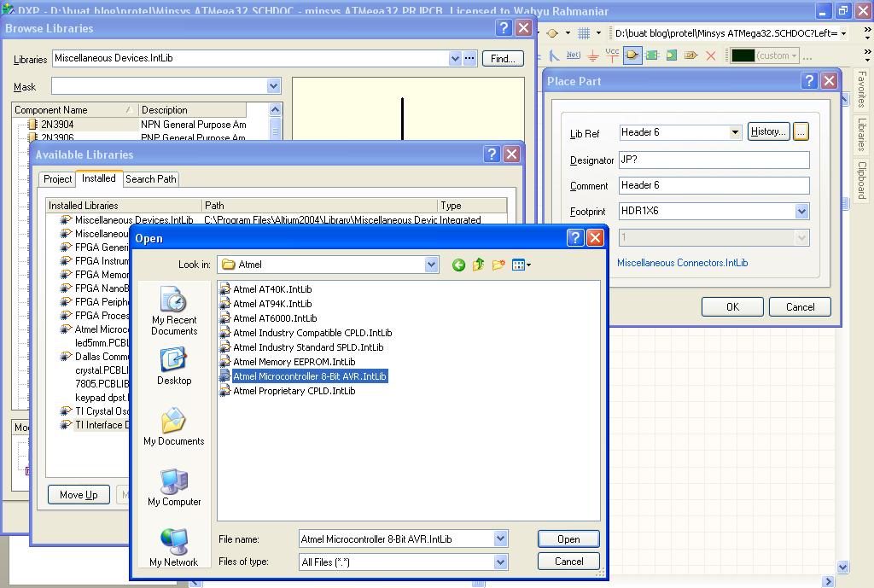
Task: Open My Recent Documents in places bar
Action: 174,311
